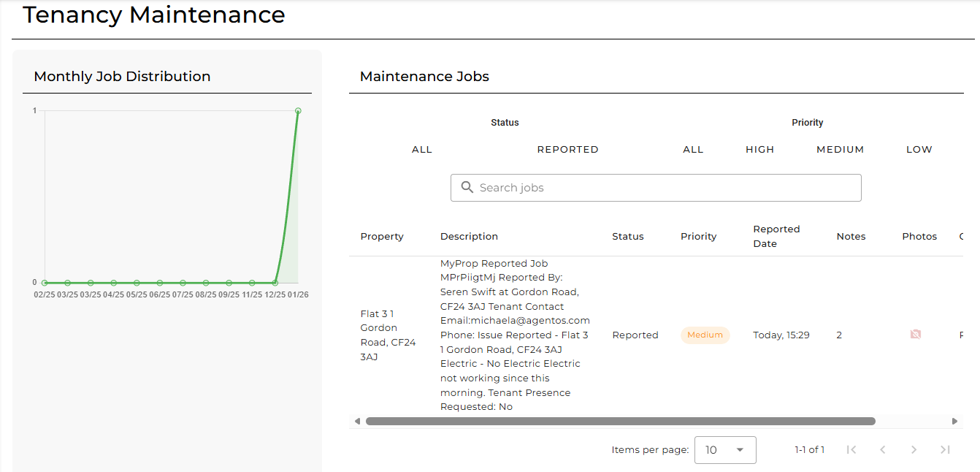Select the ALL status filter

click(422, 150)
